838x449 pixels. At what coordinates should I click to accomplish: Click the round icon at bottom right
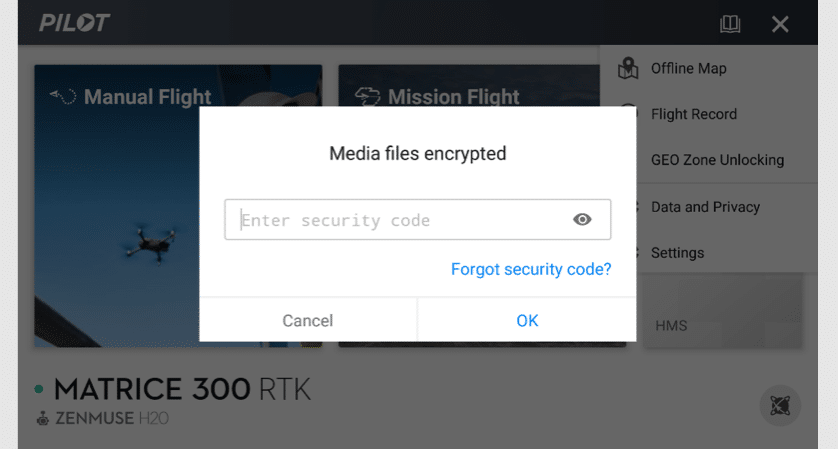780,405
